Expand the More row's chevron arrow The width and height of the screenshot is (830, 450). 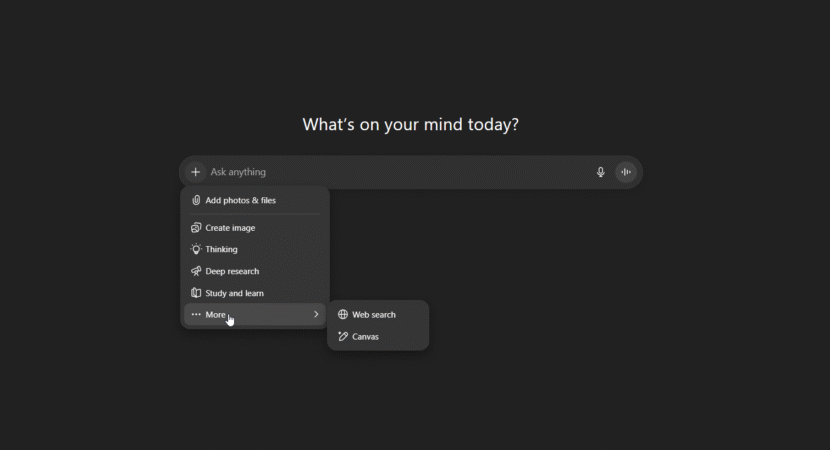pyautogui.click(x=316, y=315)
